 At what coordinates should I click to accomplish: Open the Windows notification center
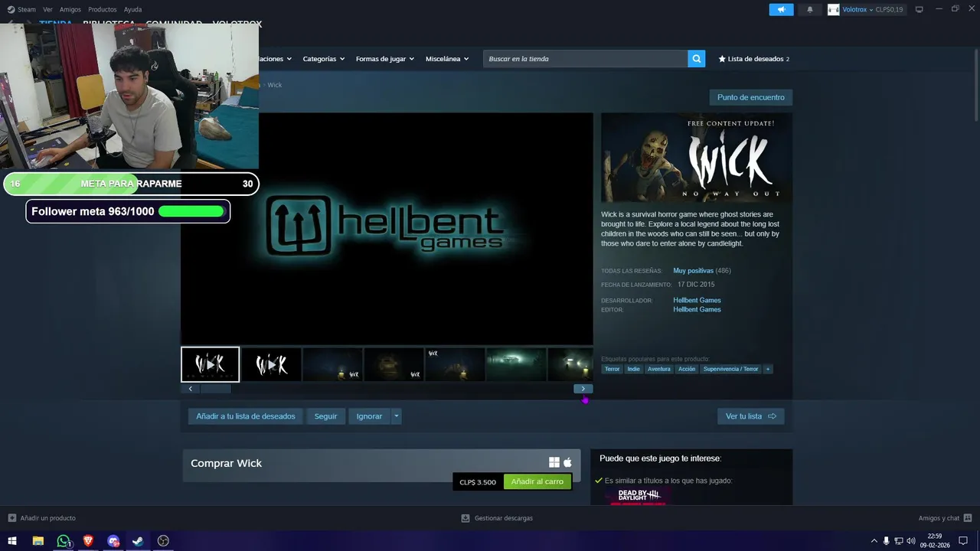pyautogui.click(x=963, y=541)
